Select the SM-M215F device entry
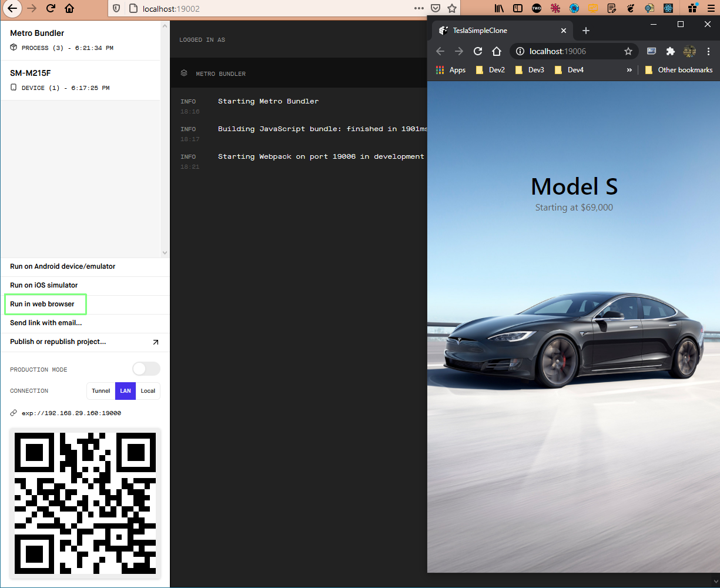Viewport: 720px width, 588px height. tap(80, 80)
